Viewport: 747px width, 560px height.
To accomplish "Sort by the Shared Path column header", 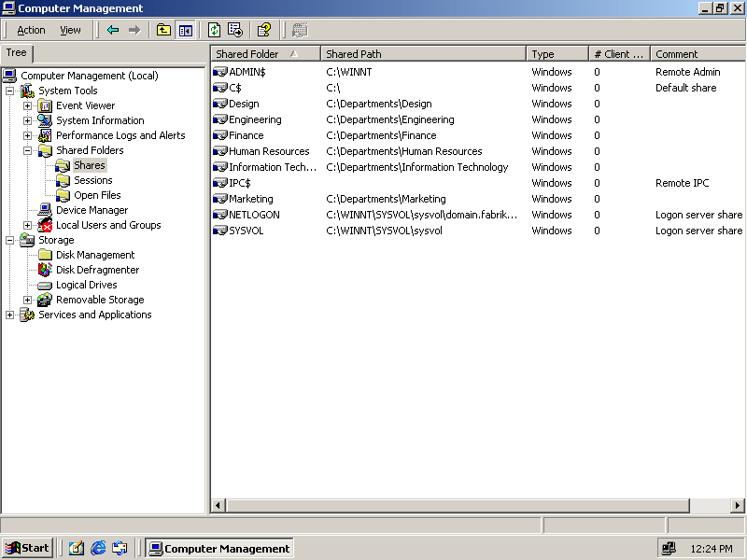I will coord(423,54).
